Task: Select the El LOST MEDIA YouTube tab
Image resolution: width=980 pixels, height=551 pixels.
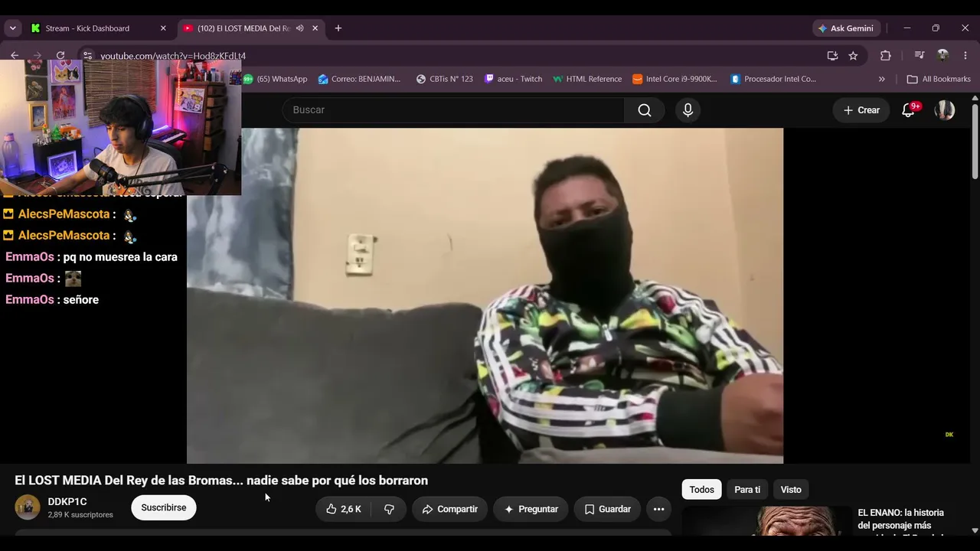Action: 243,28
